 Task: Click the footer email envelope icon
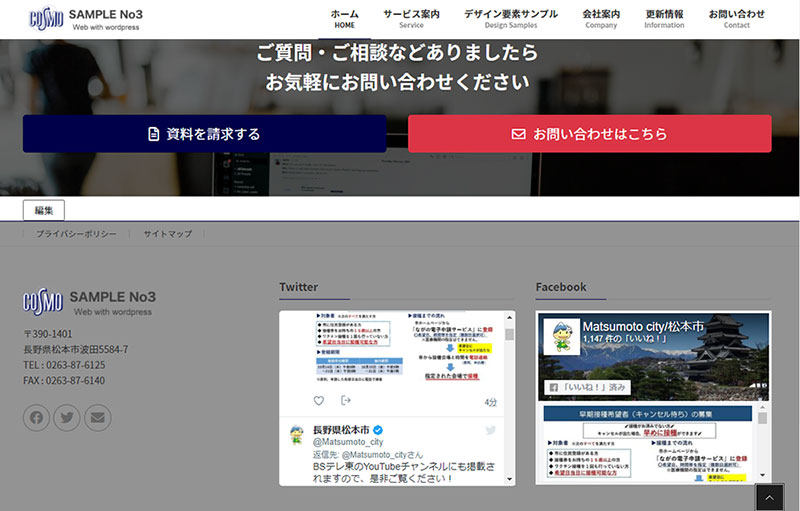[x=97, y=417]
